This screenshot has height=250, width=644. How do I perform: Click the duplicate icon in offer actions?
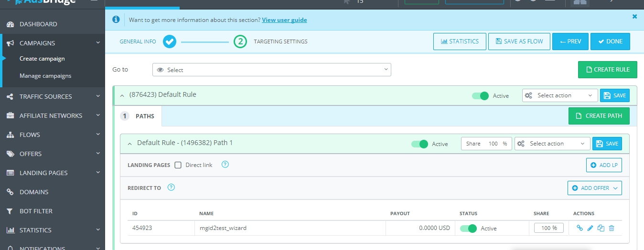click(x=601, y=229)
